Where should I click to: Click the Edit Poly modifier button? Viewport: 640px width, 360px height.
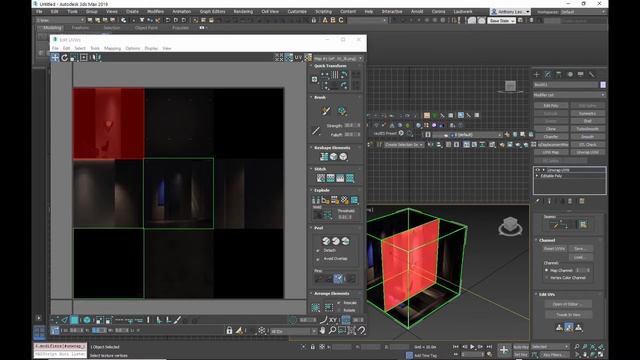point(551,106)
